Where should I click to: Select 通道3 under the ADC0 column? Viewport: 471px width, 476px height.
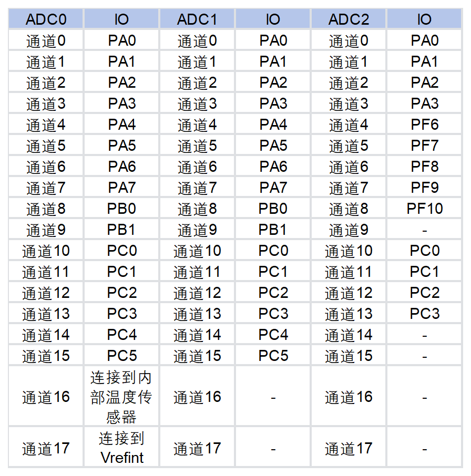pyautogui.click(x=46, y=103)
